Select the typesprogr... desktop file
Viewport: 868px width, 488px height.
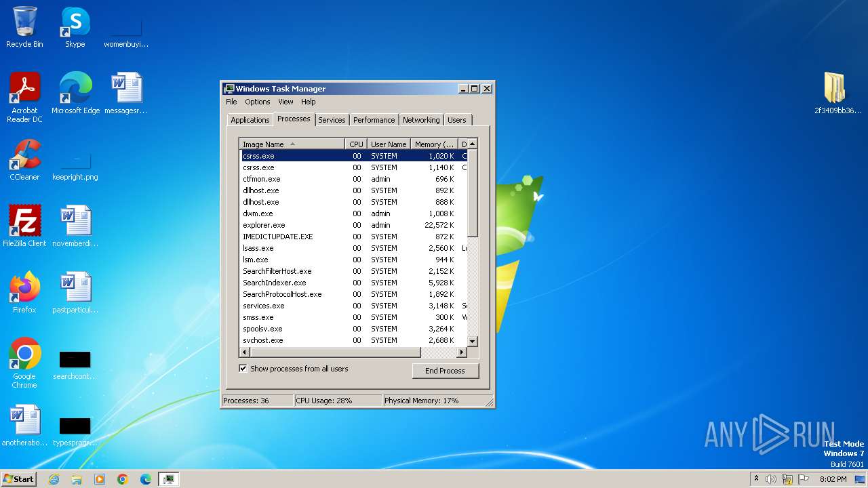[75, 430]
